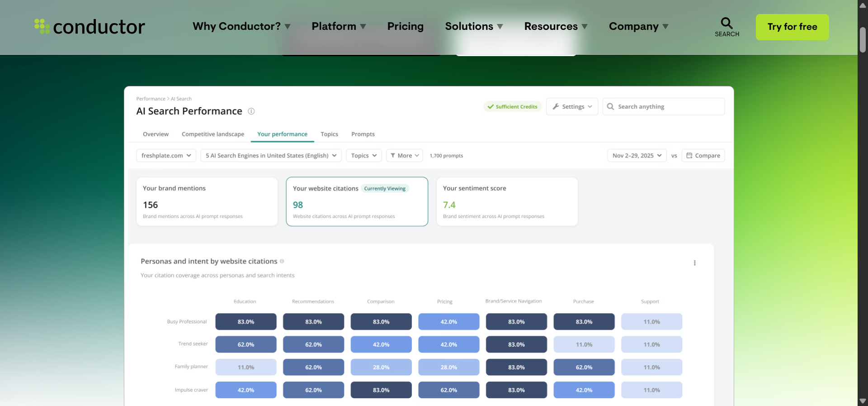Viewport: 868px width, 406px height.
Task: Click the 156 brand mentions value
Action: 151,205
